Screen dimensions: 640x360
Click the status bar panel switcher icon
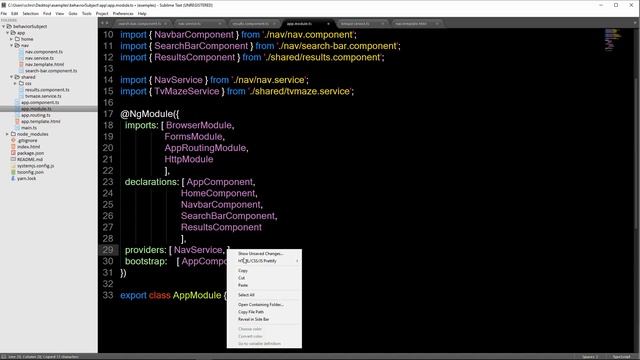4,357
